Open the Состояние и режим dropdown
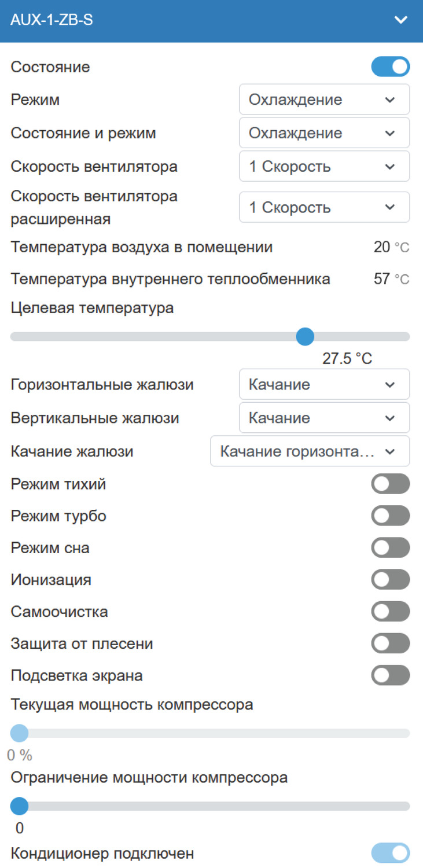This screenshot has width=423, height=868. (x=324, y=133)
